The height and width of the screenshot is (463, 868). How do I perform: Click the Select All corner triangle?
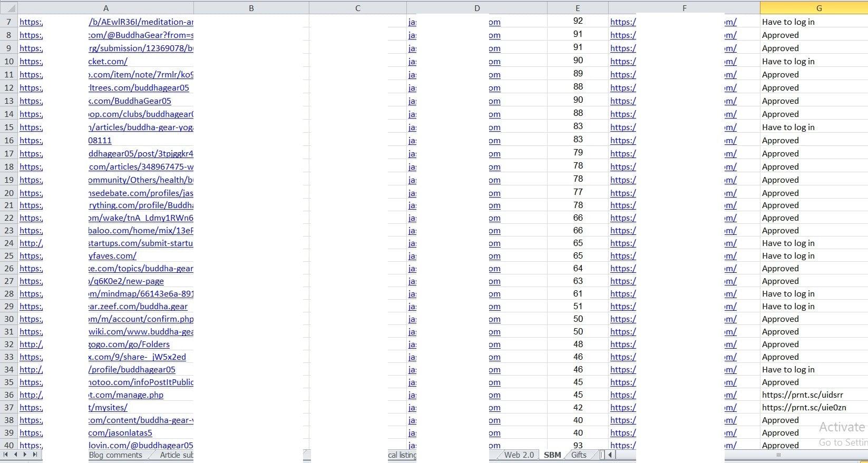(9, 8)
